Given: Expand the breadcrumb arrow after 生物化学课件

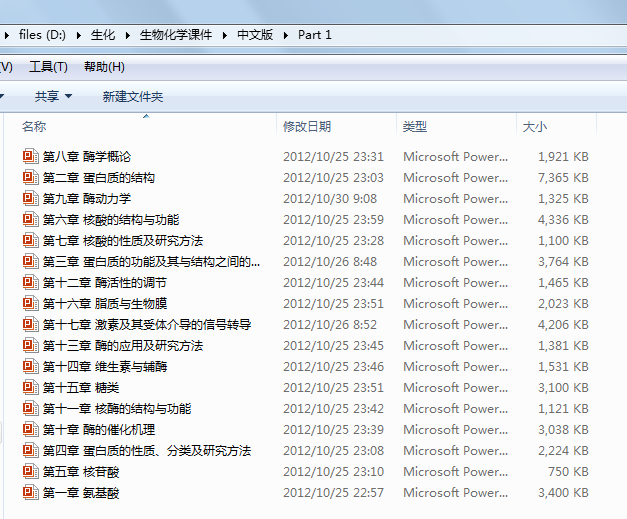Looking at the screenshot, I should [226, 35].
